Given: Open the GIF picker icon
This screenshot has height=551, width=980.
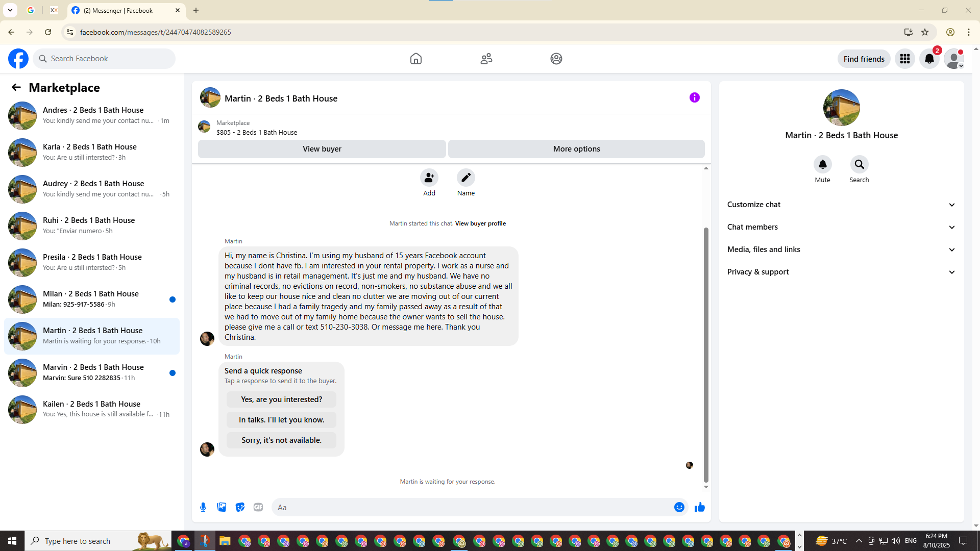Looking at the screenshot, I should click(258, 507).
